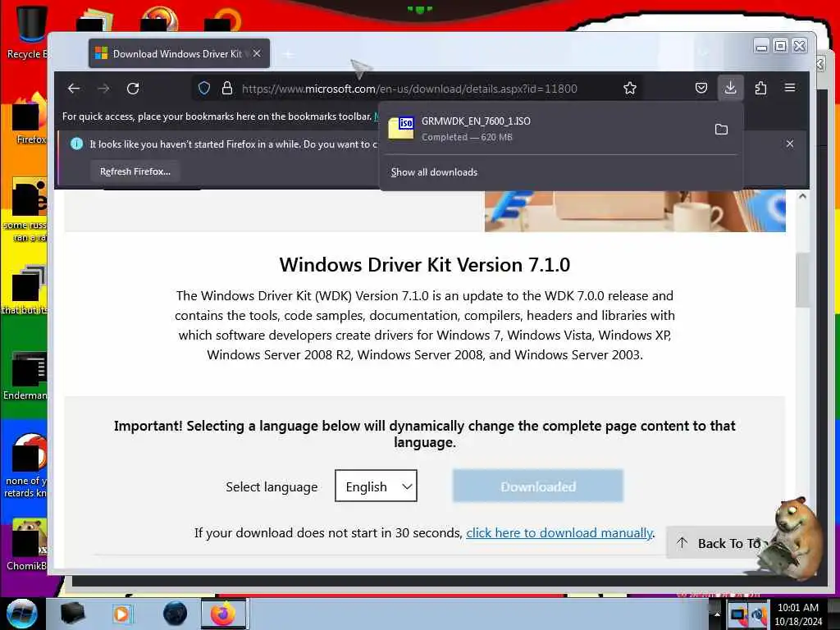Click the page vertical scrollbar thumb
The height and width of the screenshot is (630, 840).
click(802, 281)
